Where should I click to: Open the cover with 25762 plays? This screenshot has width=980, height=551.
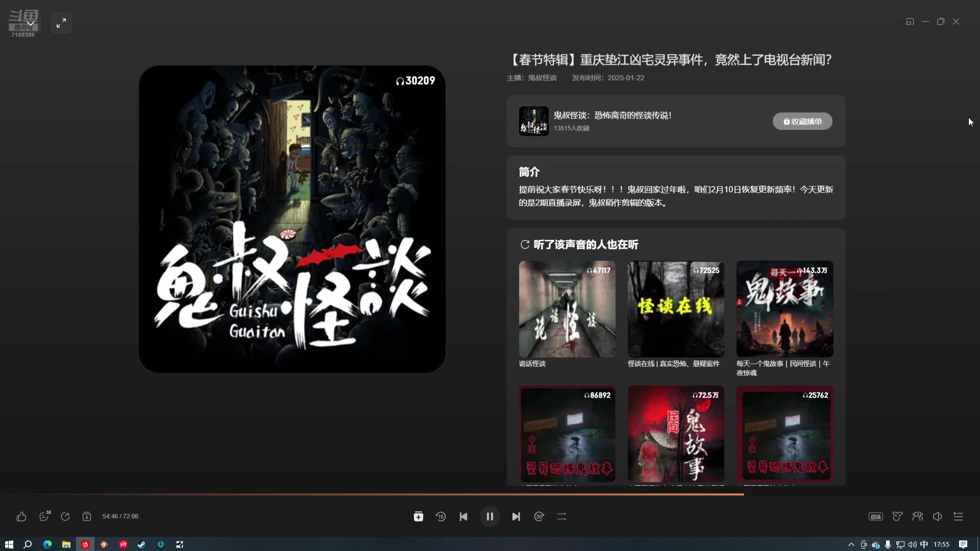pos(785,434)
